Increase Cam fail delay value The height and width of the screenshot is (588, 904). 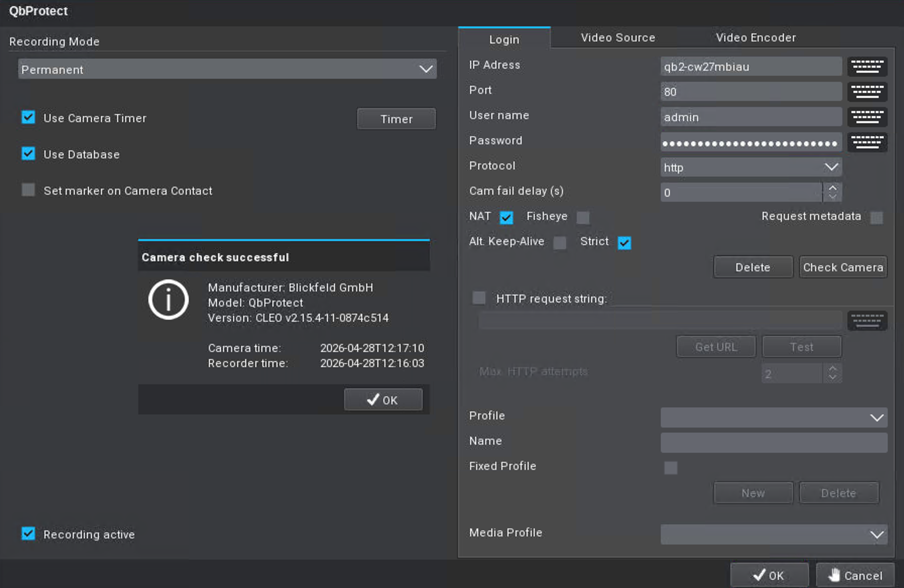point(832,188)
